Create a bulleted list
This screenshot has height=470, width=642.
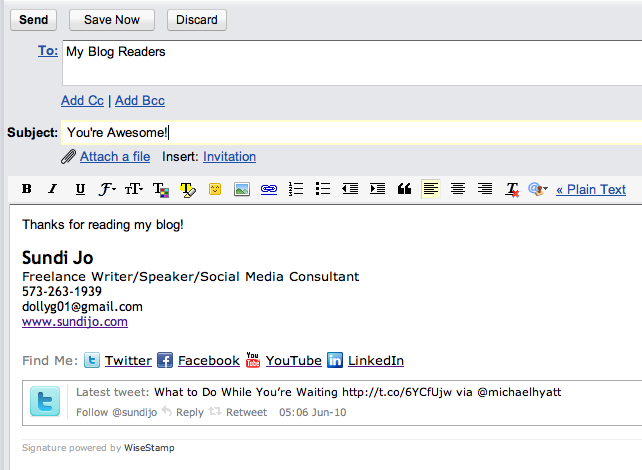point(323,189)
